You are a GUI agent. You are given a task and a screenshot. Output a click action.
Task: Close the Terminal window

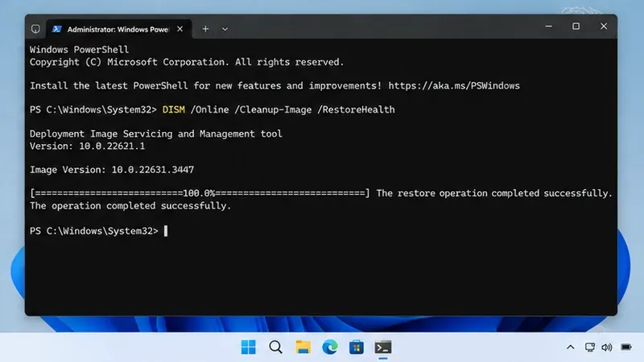tap(603, 27)
